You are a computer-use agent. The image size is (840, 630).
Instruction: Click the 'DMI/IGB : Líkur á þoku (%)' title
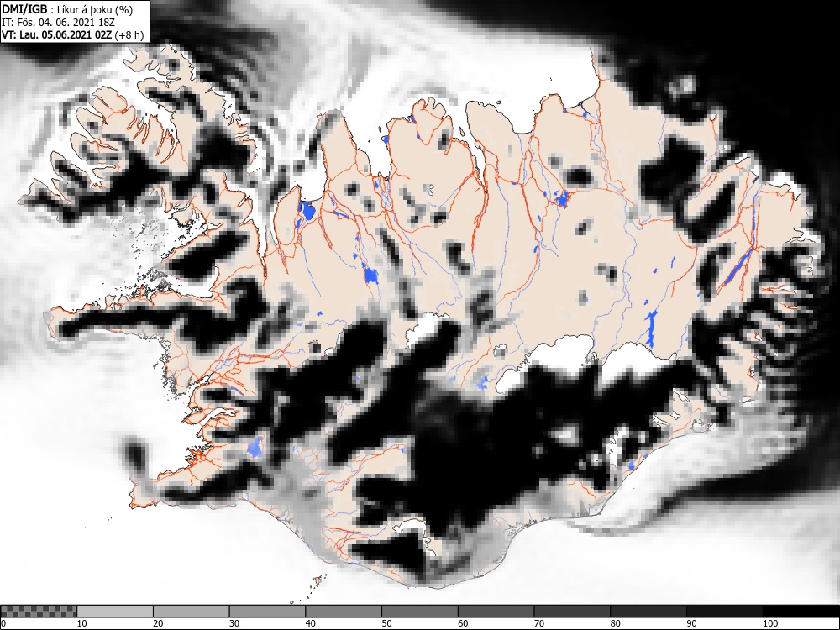pos(67,9)
